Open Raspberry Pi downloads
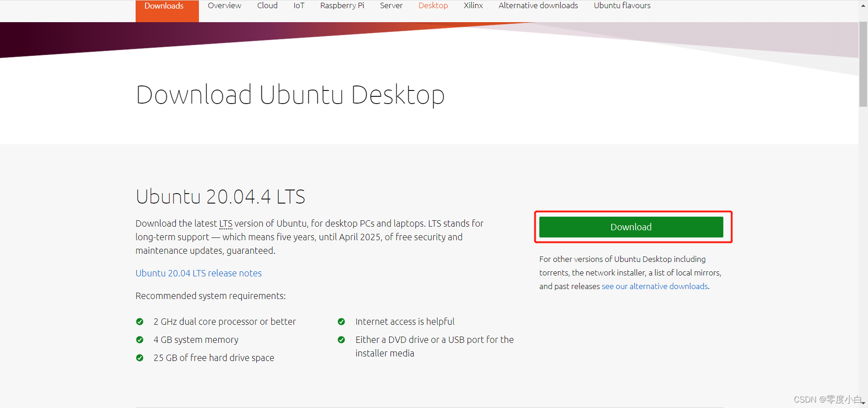868x408 pixels. [342, 6]
